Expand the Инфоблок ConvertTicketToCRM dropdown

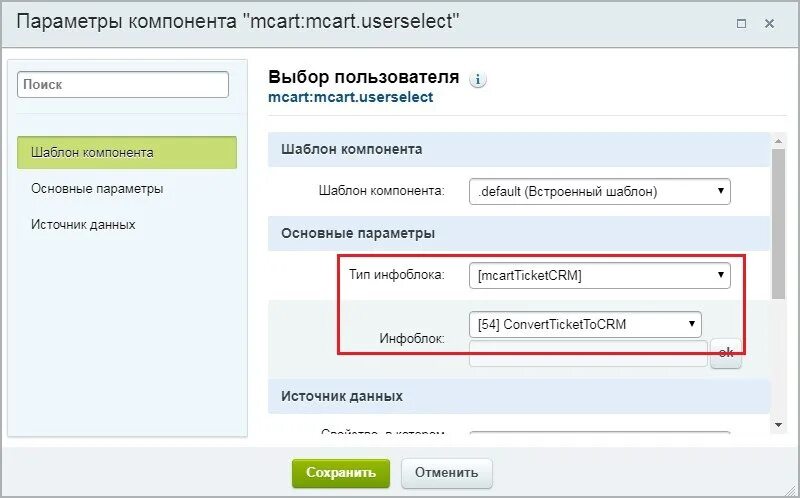(585, 324)
